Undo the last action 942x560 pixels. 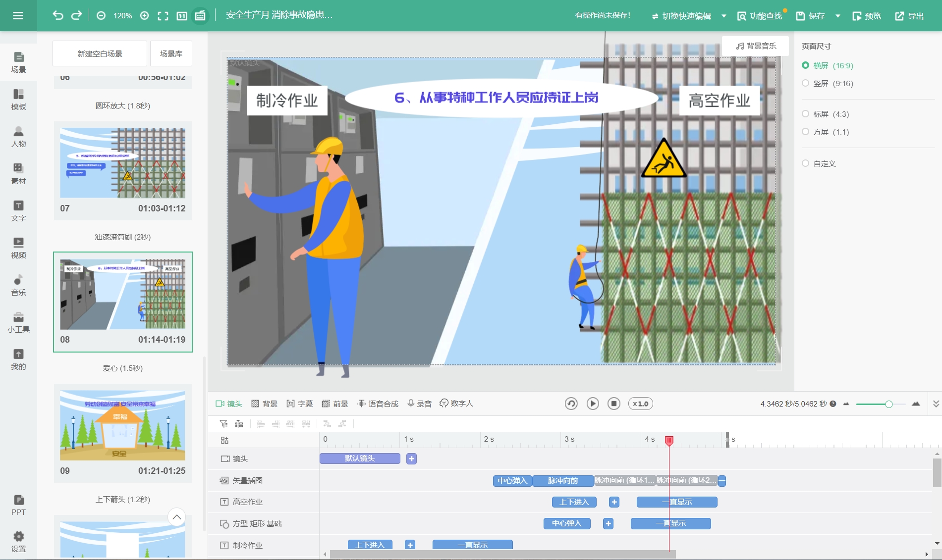pyautogui.click(x=58, y=15)
